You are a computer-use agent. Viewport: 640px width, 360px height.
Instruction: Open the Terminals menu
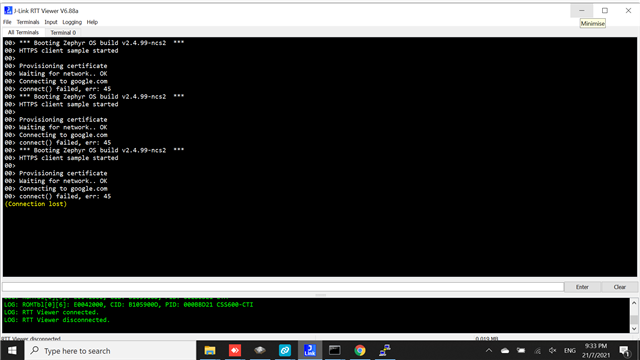pyautogui.click(x=28, y=22)
